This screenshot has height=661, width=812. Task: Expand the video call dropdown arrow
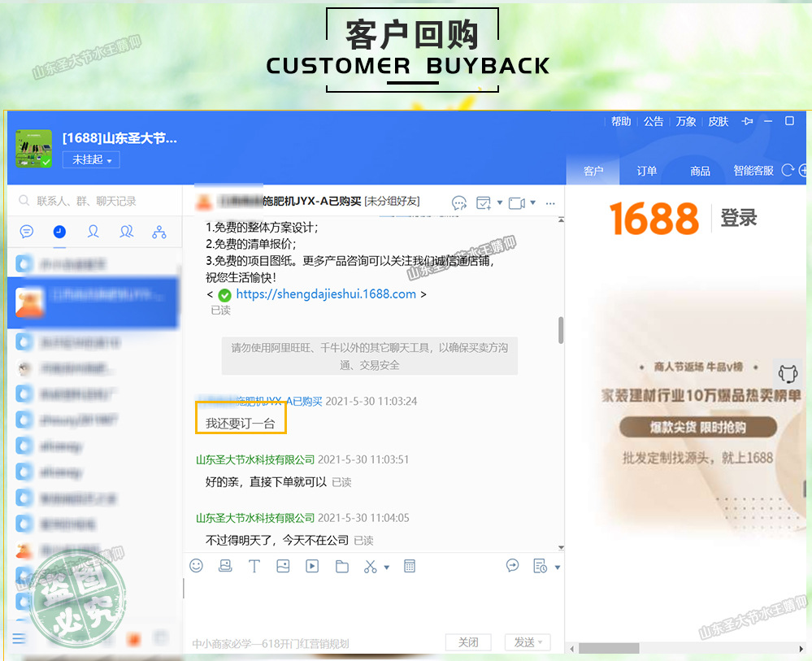(x=533, y=202)
